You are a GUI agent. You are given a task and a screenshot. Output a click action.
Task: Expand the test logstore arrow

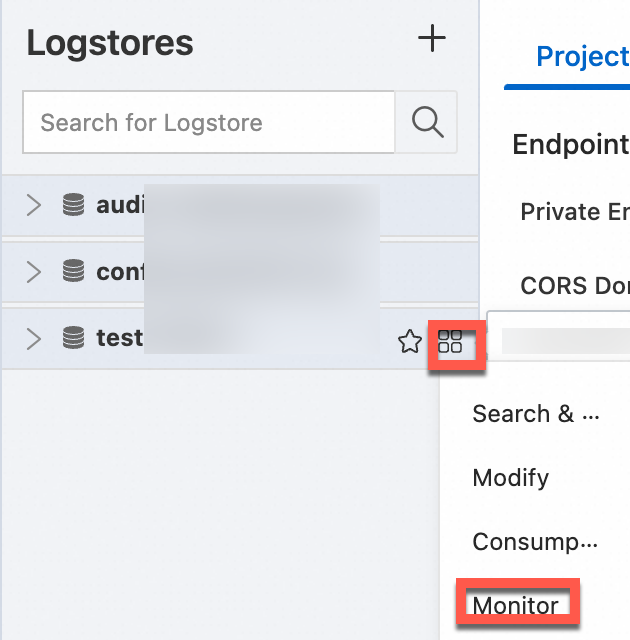click(x=34, y=338)
